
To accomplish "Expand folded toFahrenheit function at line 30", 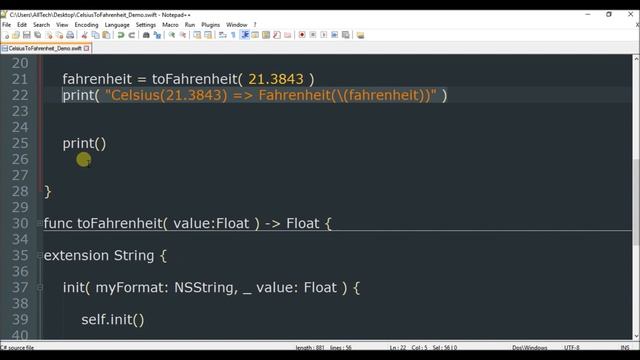I will coord(40,223).
